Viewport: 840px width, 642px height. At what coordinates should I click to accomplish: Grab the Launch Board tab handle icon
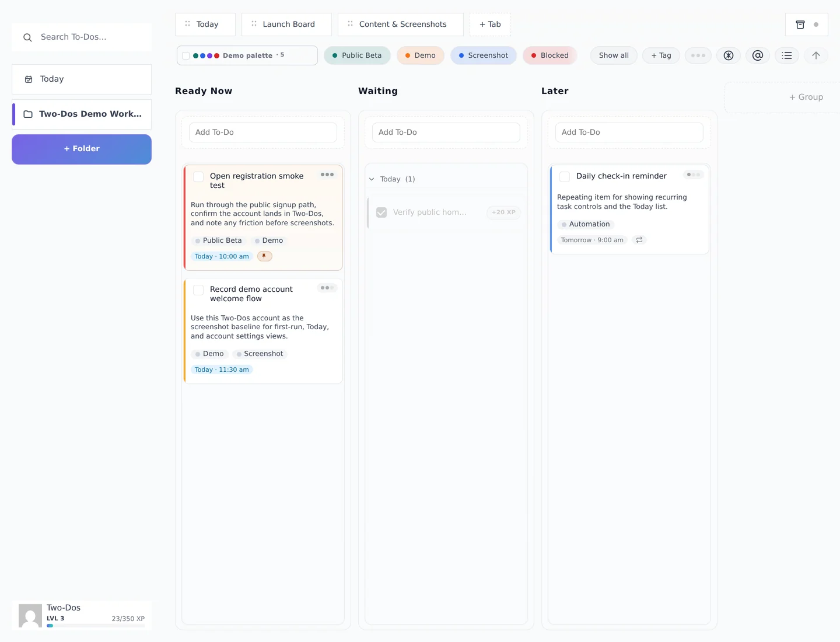(x=254, y=24)
